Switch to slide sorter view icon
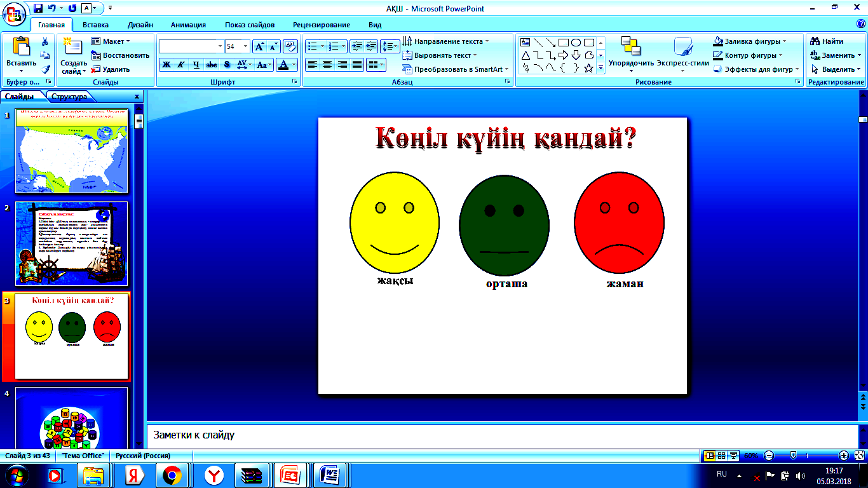The image size is (868, 488). click(722, 456)
